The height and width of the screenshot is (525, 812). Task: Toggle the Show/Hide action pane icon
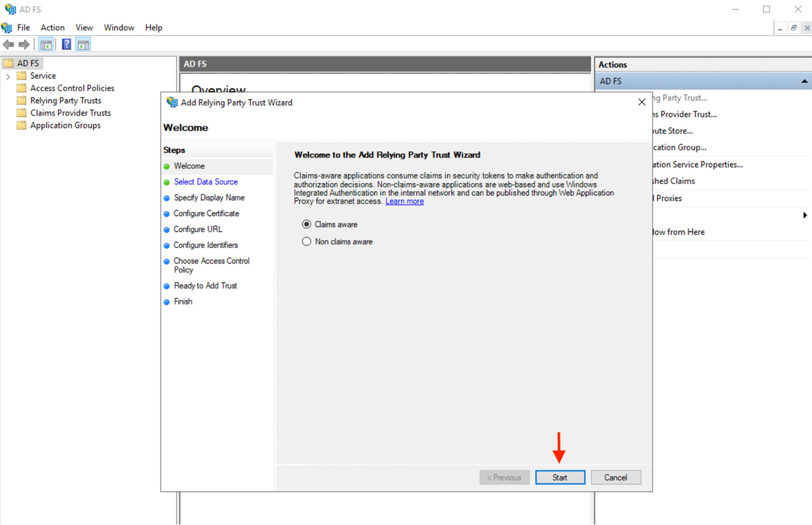coord(83,44)
